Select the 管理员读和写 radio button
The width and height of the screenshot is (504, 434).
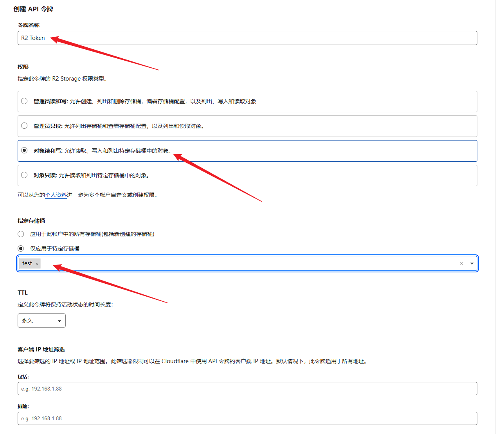(x=24, y=101)
